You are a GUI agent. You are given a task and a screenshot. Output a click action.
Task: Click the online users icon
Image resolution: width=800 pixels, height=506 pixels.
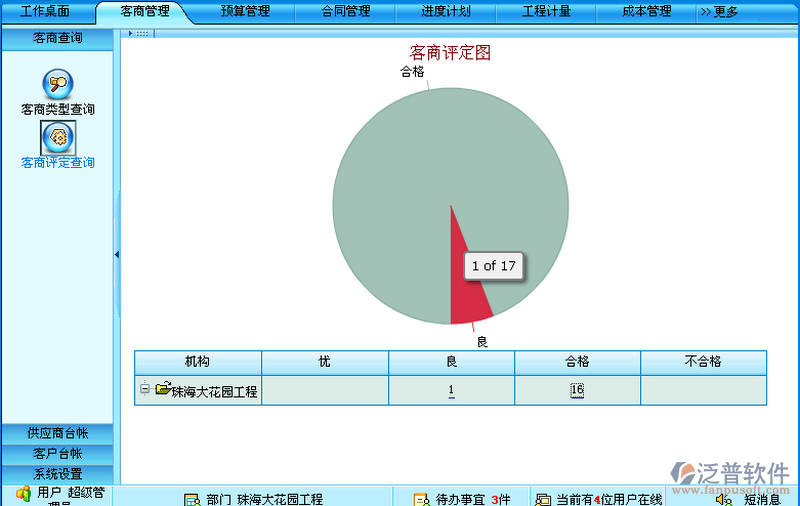click(542, 499)
